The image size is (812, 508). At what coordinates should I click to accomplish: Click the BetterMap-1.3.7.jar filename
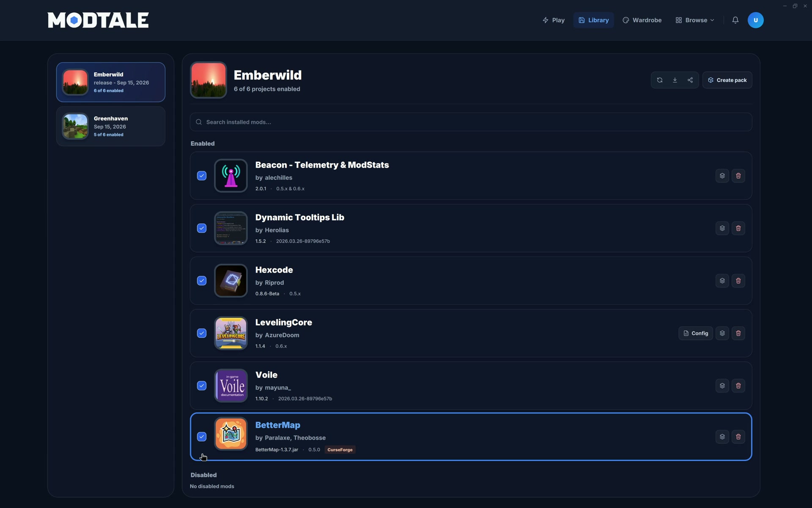coord(277,450)
